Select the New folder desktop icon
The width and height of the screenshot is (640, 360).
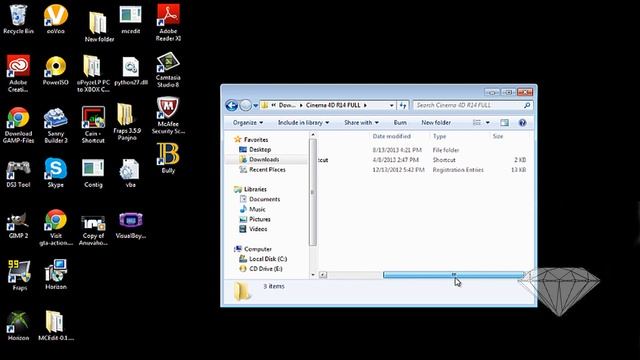point(99,27)
